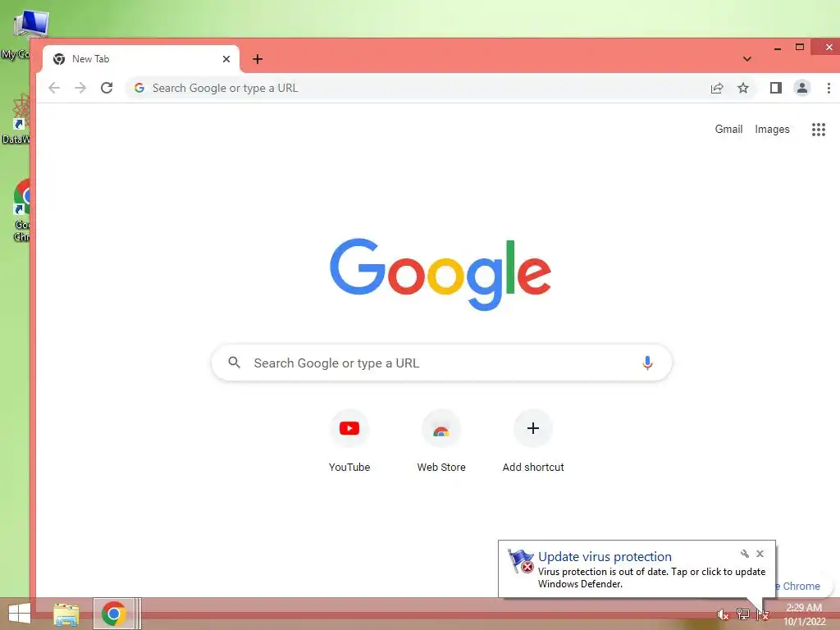Open Action Center flag tray icon
Viewport: 840px width, 630px height.
click(762, 614)
